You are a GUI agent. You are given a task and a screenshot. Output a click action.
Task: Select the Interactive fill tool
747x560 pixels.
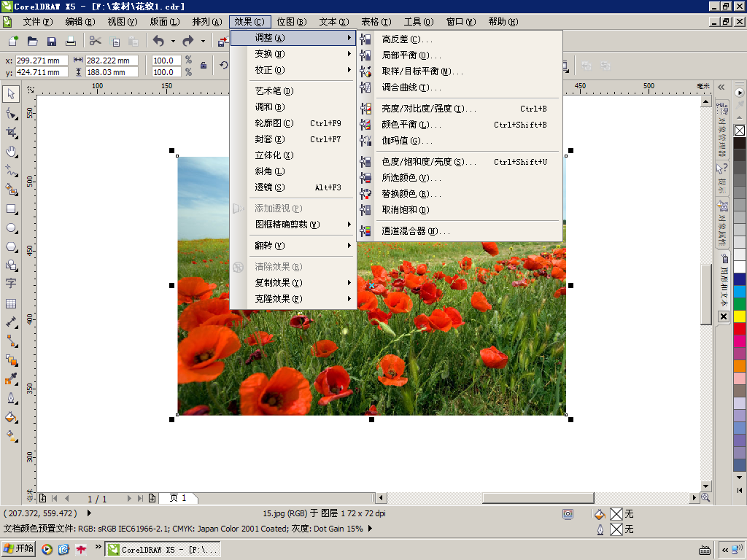pyautogui.click(x=11, y=436)
